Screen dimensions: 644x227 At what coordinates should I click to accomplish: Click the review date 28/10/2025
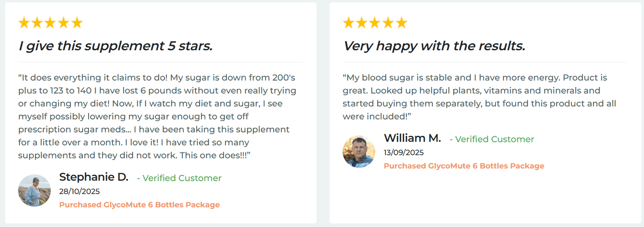point(79,192)
